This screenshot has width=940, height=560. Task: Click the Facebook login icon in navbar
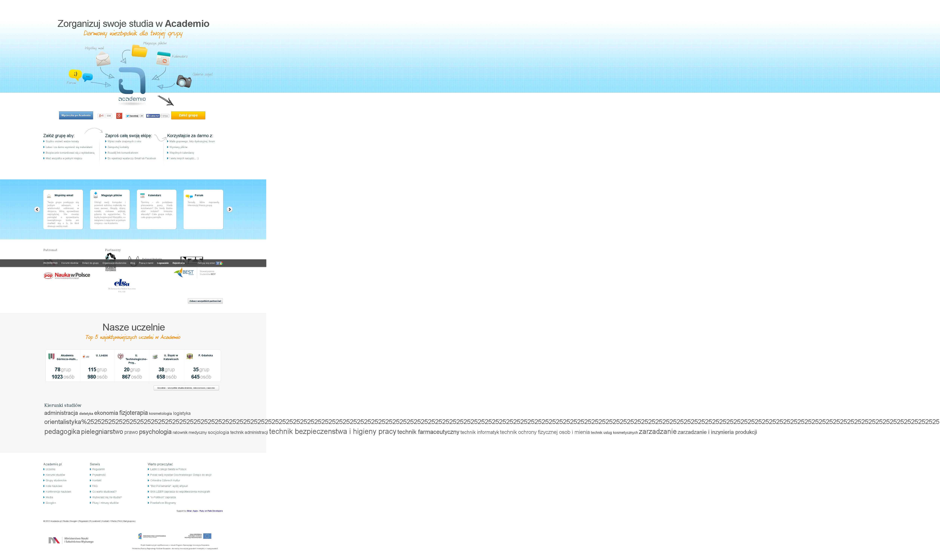(217, 263)
